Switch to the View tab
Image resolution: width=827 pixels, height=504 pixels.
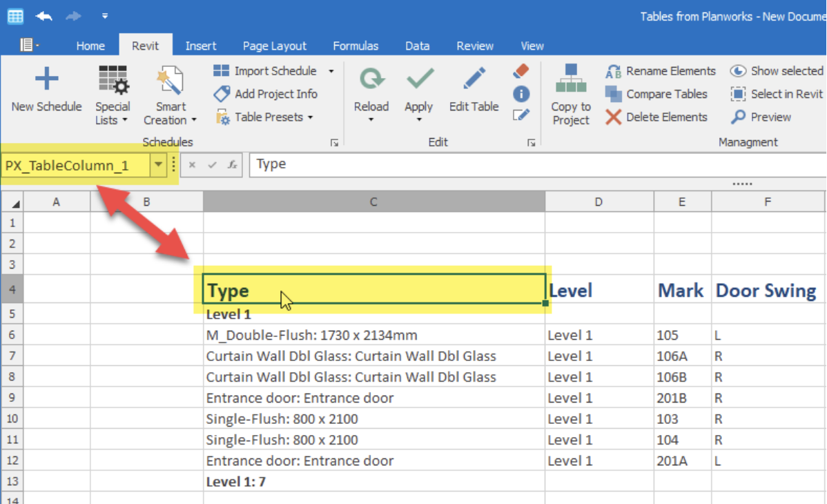(532, 46)
